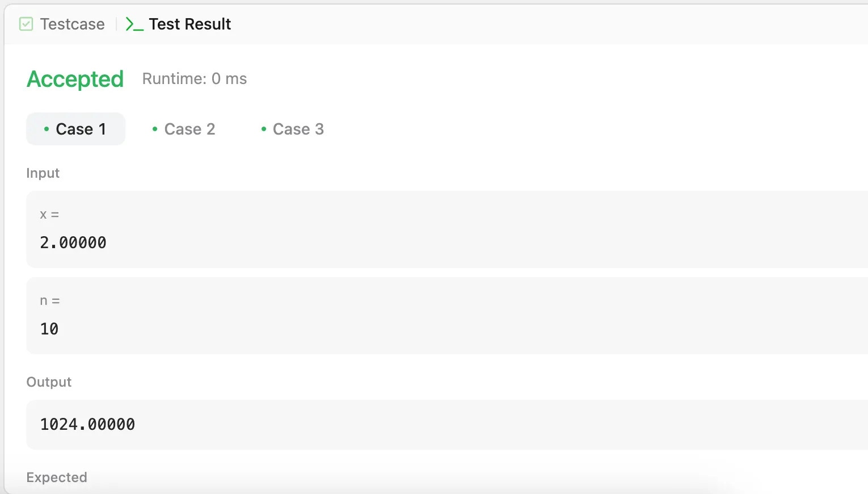Open the Testcase tab
The width and height of the screenshot is (868, 494).
pyautogui.click(x=62, y=24)
